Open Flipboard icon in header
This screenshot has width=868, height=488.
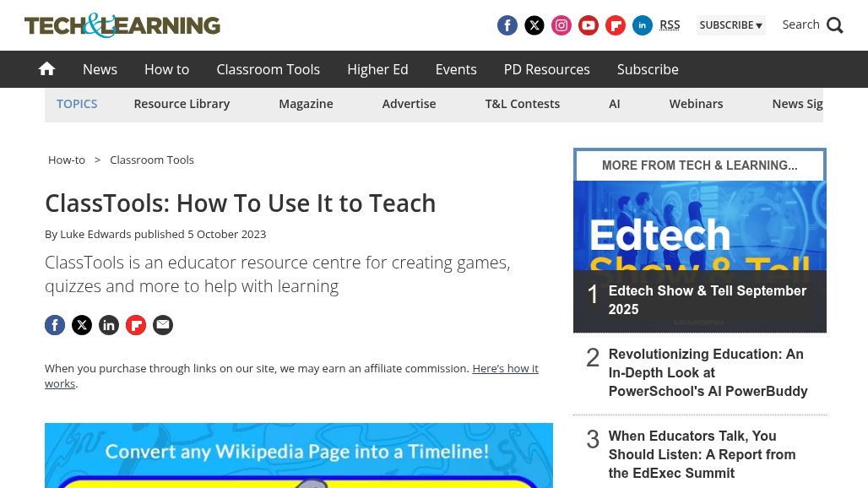616,25
